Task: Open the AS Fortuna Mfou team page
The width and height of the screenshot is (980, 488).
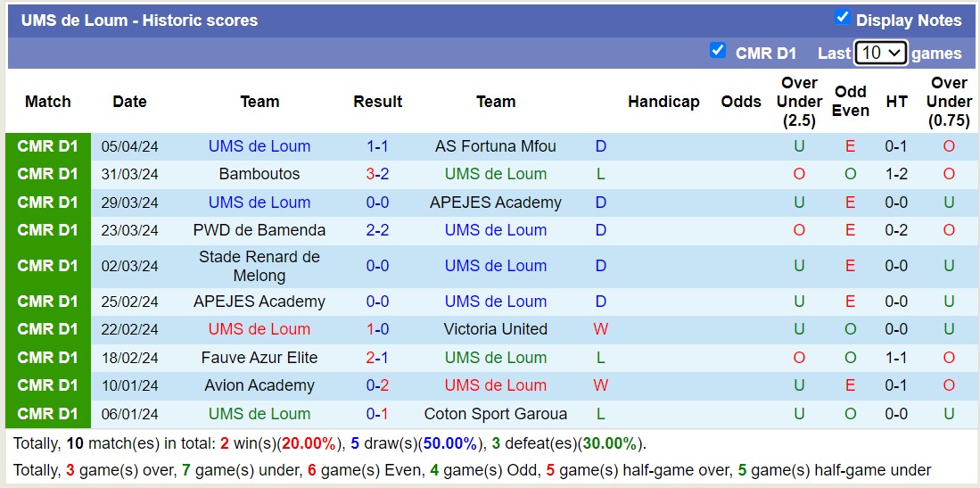Action: click(x=495, y=146)
